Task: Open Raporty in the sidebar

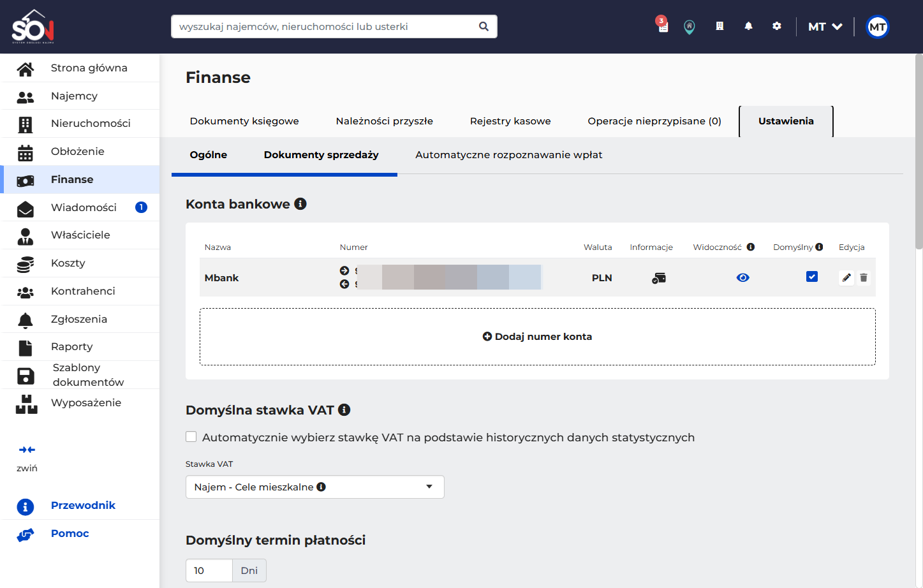Action: (x=80, y=347)
